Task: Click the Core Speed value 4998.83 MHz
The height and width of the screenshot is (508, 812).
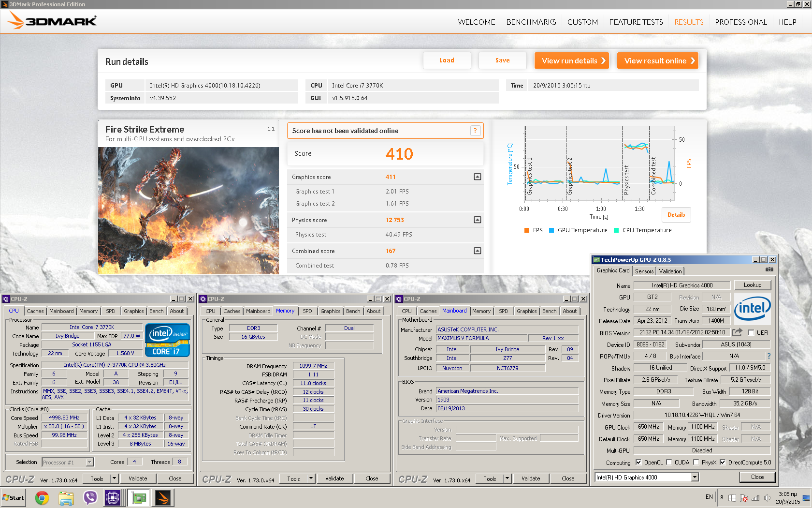Action: (x=64, y=418)
